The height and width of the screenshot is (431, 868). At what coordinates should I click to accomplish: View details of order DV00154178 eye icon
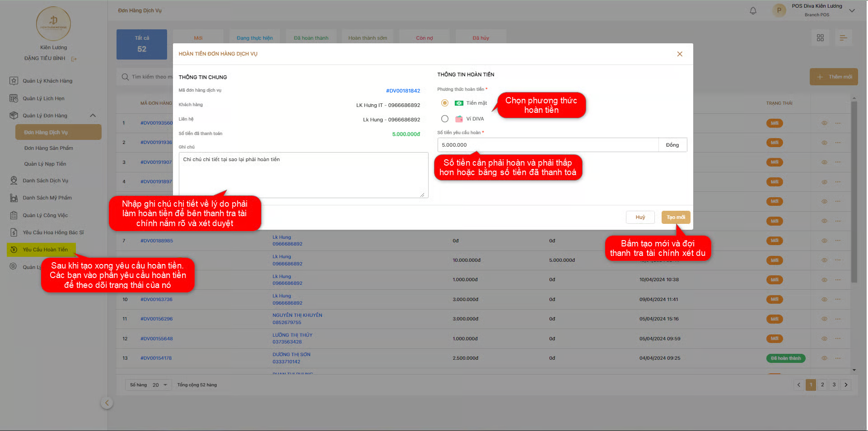tap(824, 358)
